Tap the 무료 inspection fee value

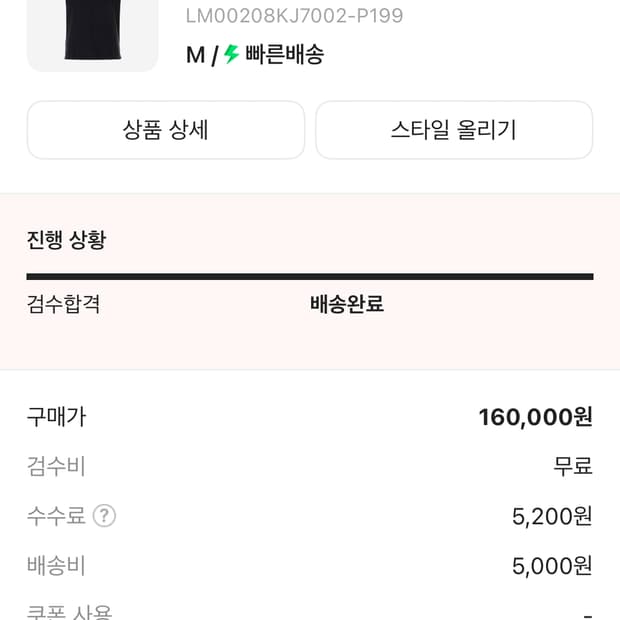(x=573, y=466)
